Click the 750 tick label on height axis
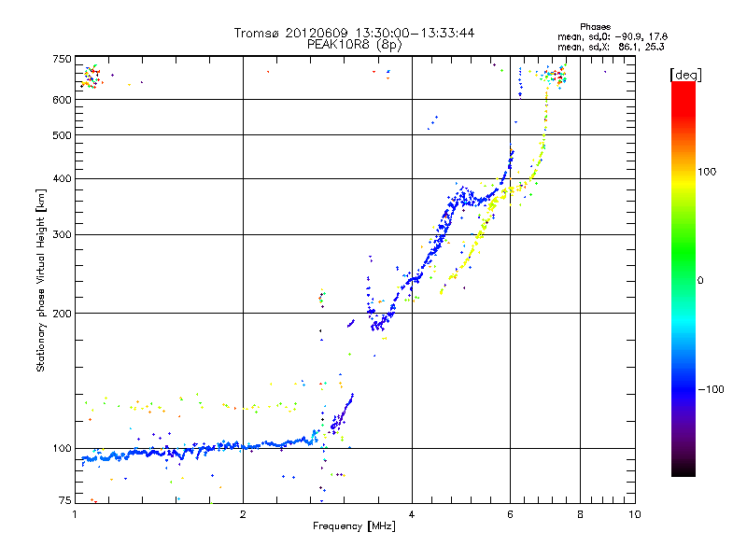This screenshot has width=747, height=560. [63, 59]
